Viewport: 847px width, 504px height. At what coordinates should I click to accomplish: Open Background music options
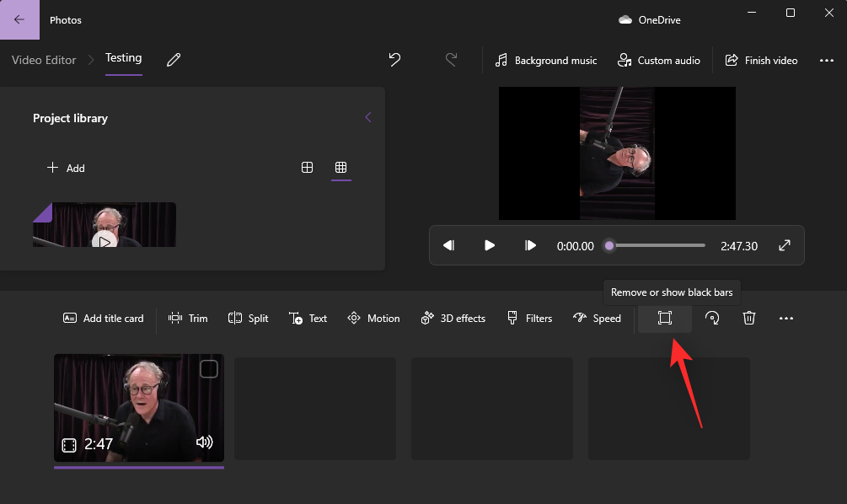(x=546, y=60)
